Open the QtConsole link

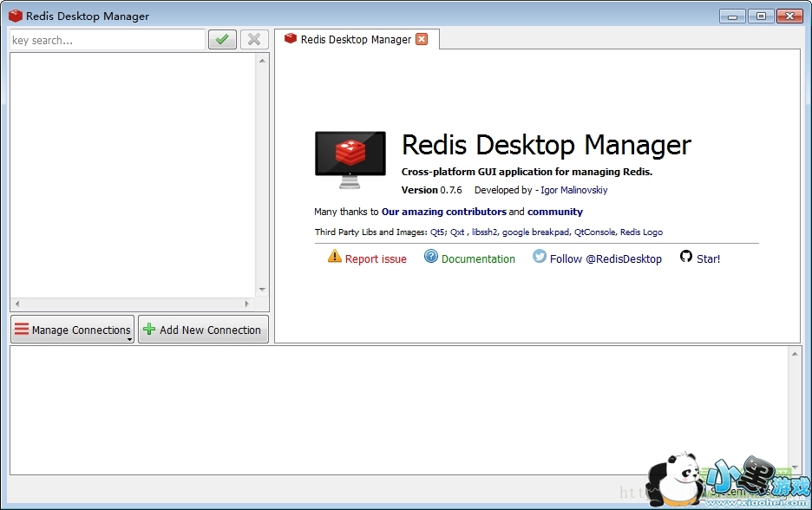pyautogui.click(x=594, y=232)
